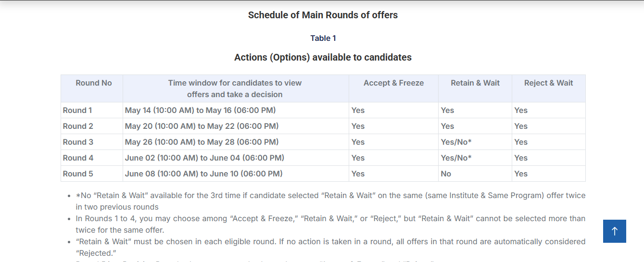Click the "Schedule of Main Rounds of offers" heading
Screen dimensions: 644x262
pyautogui.click(x=323, y=15)
